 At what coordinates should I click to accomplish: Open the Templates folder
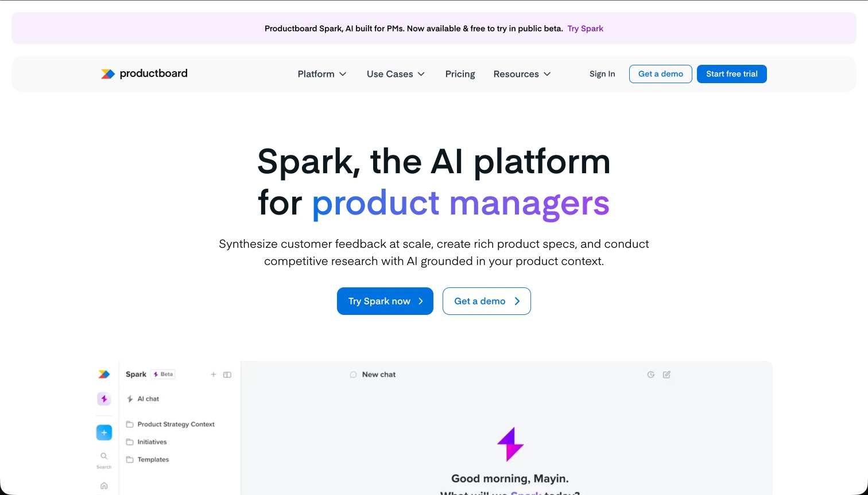[x=153, y=459]
